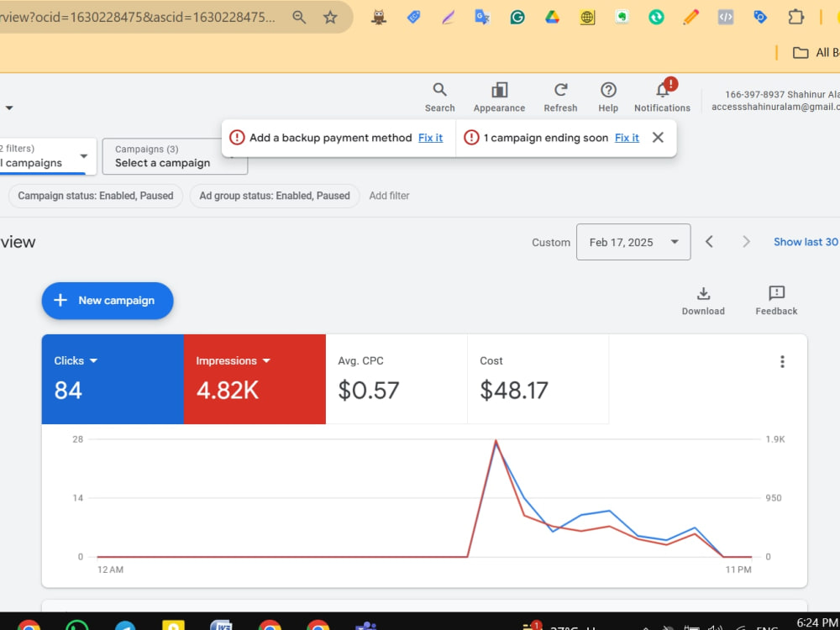Edit Ad group status: Enabled, Paused filter
Image resolution: width=840 pixels, height=630 pixels.
point(275,196)
